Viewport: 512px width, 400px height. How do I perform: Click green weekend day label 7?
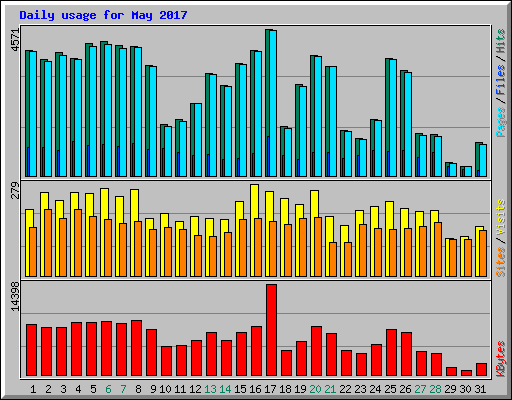point(123,389)
